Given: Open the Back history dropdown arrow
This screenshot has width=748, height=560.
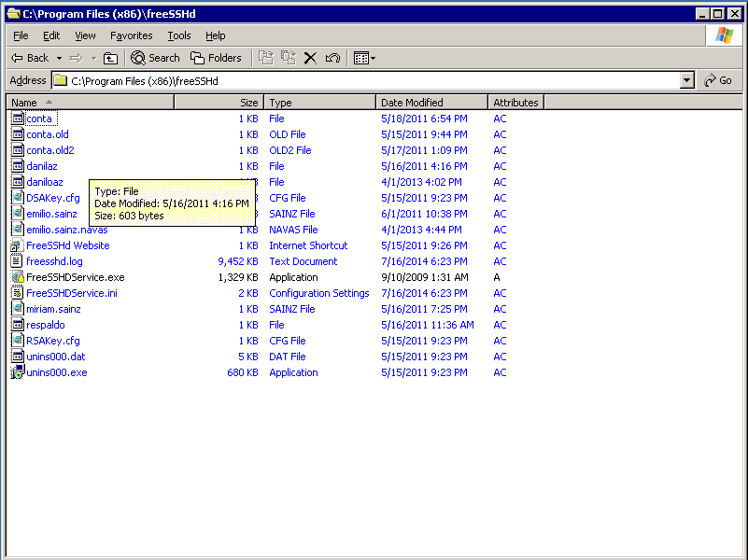Looking at the screenshot, I should [x=59, y=58].
